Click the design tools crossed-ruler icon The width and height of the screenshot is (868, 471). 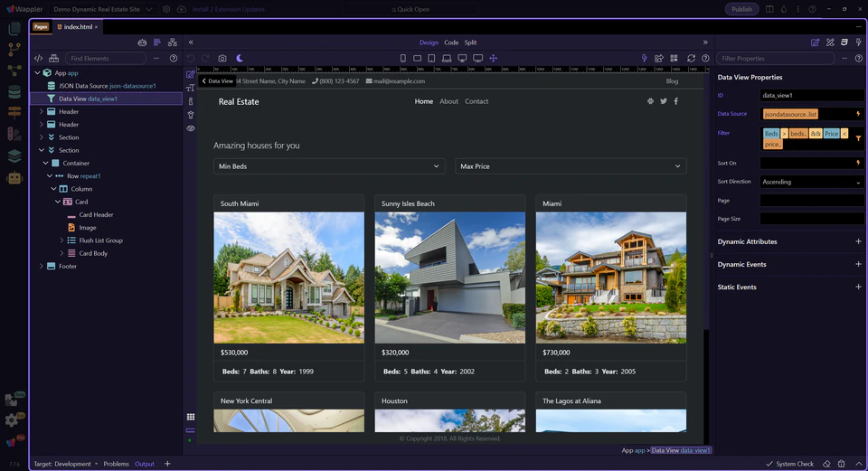coord(829,42)
